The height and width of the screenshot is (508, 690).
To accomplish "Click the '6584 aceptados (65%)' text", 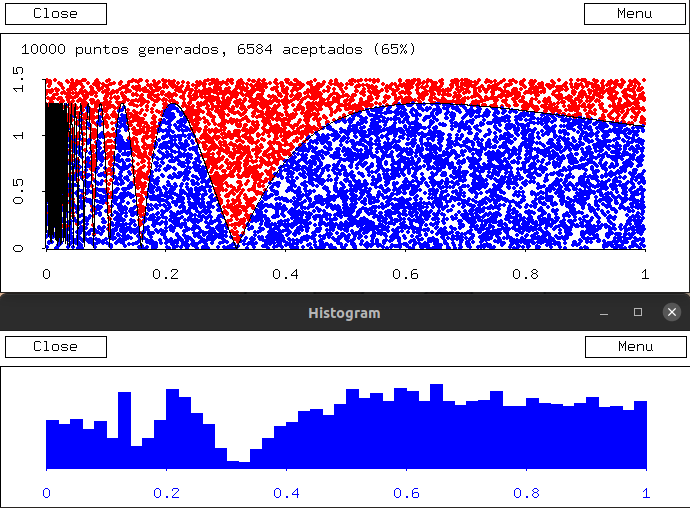I will click(x=326, y=49).
